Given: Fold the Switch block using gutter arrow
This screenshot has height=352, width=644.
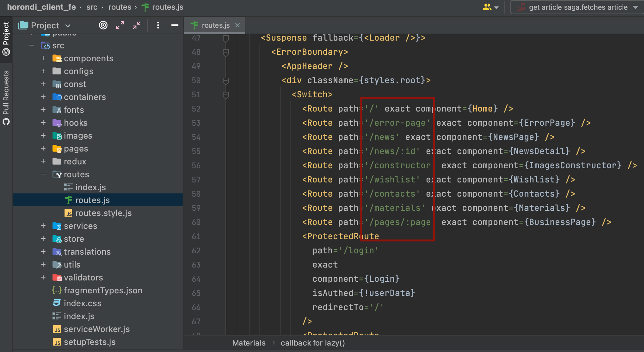Looking at the screenshot, I should (225, 94).
